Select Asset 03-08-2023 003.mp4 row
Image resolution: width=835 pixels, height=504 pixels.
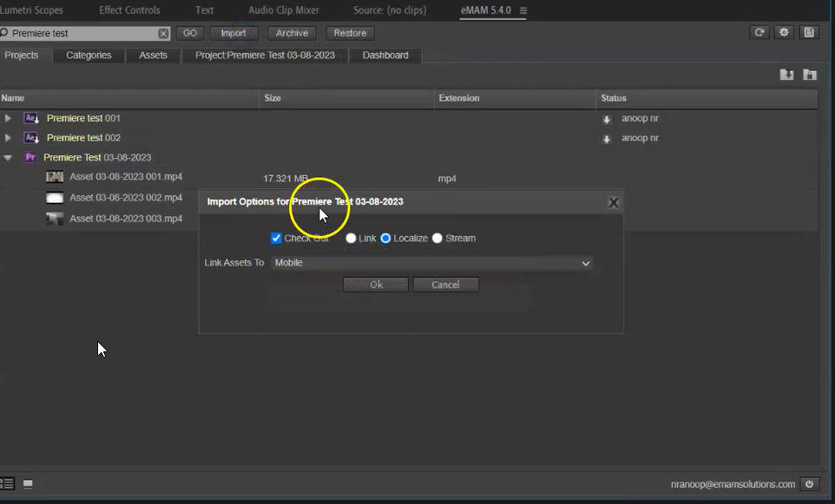(x=126, y=219)
